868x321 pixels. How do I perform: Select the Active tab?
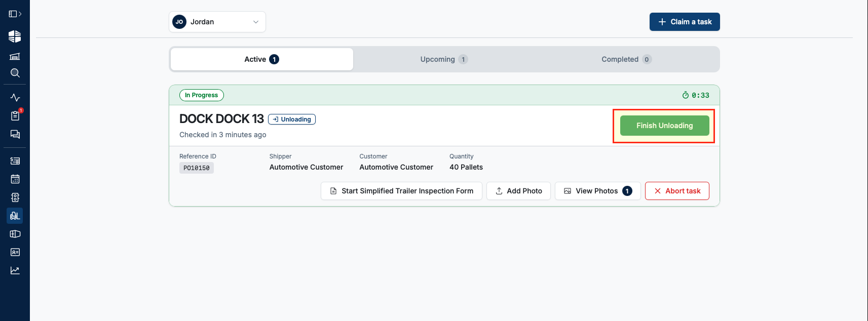[x=262, y=59]
